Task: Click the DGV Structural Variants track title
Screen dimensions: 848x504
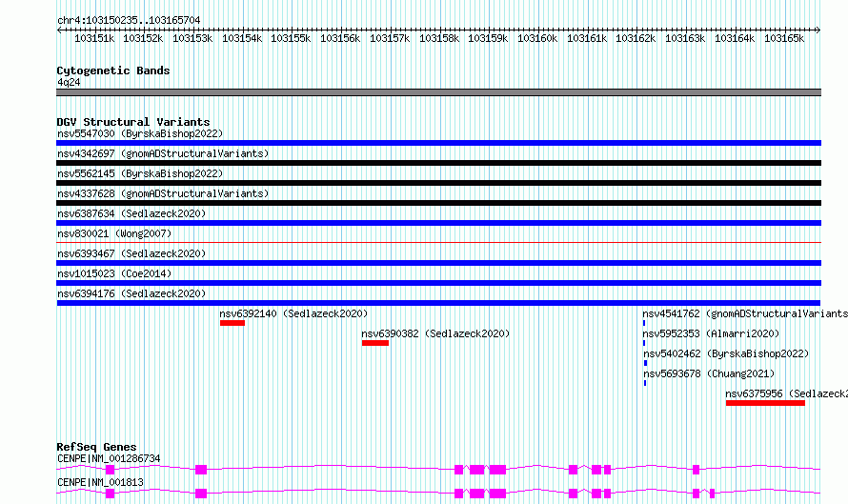Action: coord(133,122)
